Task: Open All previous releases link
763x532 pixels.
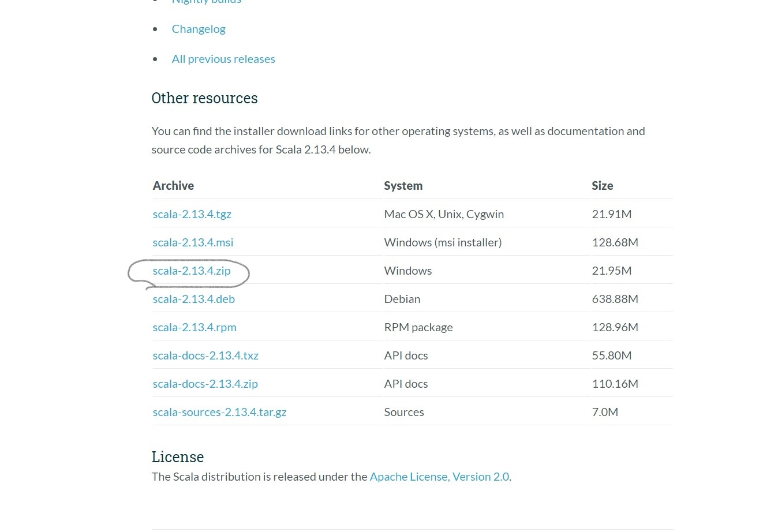Action: [x=223, y=59]
